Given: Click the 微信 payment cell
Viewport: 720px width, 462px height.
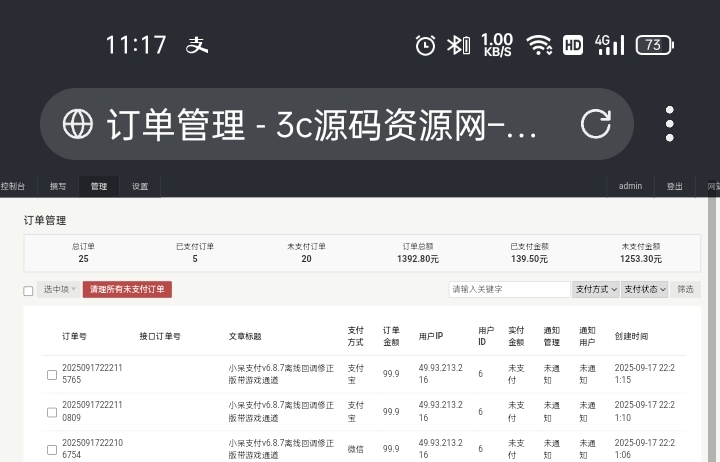Looking at the screenshot, I should pyautogui.click(x=355, y=449).
